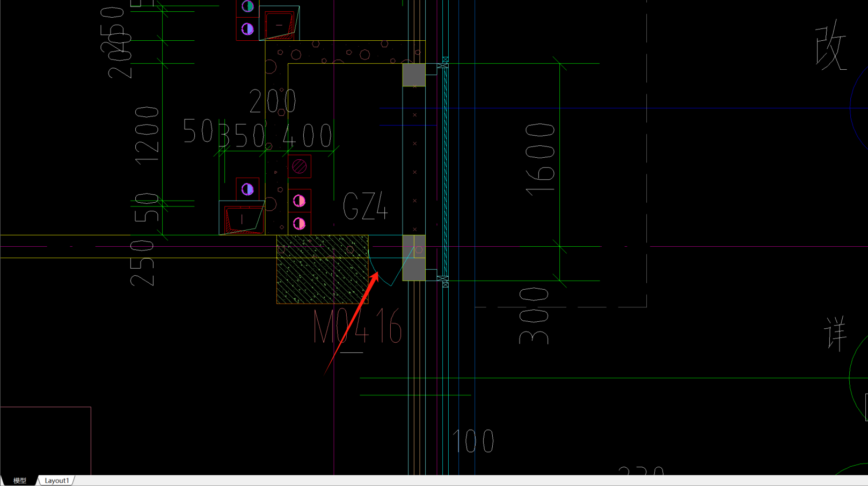Screen dimensions: 868x486
Task: Click the 200 dimension text
Action: (273, 101)
